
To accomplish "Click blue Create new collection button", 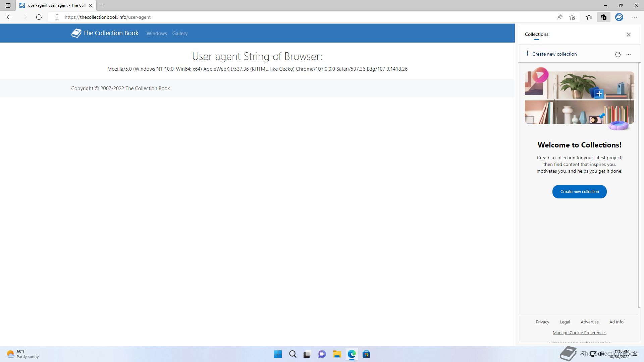I will 579,192.
